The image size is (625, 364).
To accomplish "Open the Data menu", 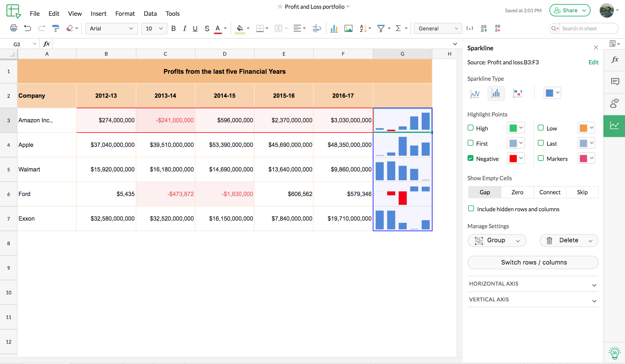I will click(150, 13).
